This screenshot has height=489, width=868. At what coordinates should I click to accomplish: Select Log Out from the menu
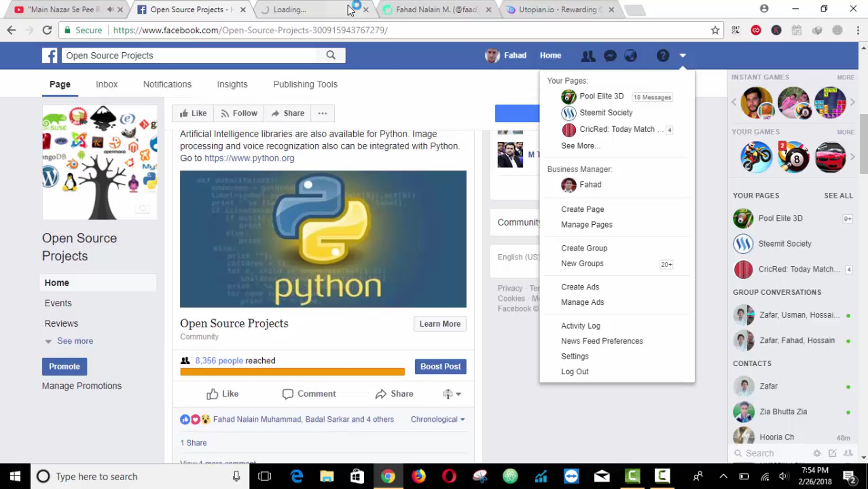tap(575, 371)
